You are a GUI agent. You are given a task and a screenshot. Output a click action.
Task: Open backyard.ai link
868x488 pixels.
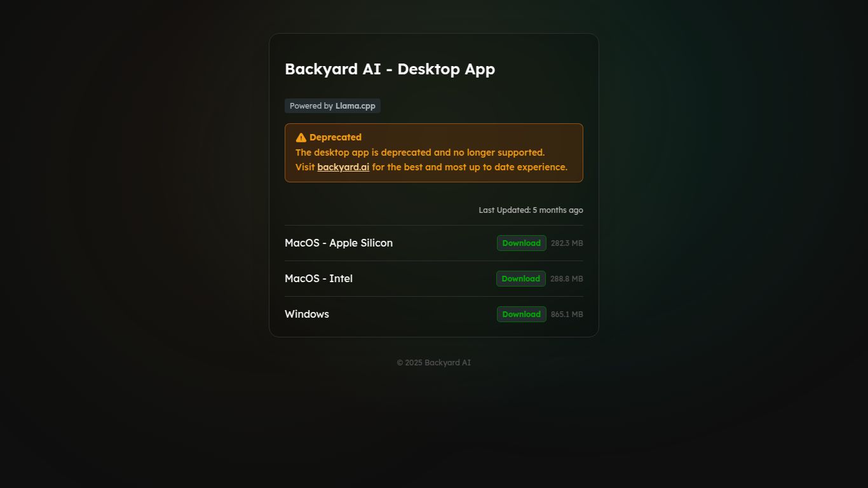(343, 166)
